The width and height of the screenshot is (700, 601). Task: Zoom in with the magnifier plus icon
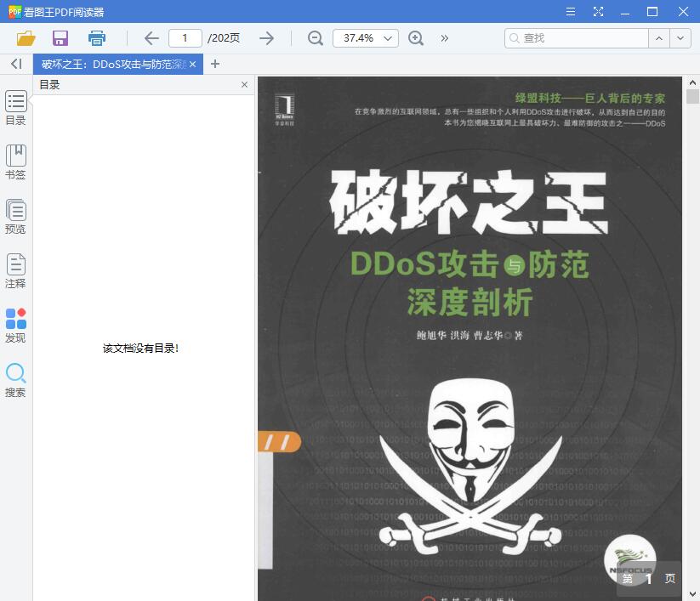point(416,38)
